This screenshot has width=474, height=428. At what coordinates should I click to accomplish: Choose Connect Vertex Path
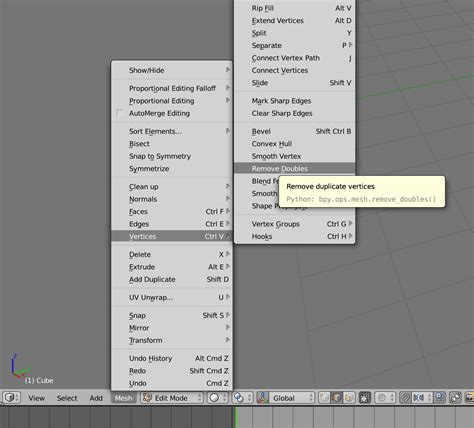click(295, 58)
